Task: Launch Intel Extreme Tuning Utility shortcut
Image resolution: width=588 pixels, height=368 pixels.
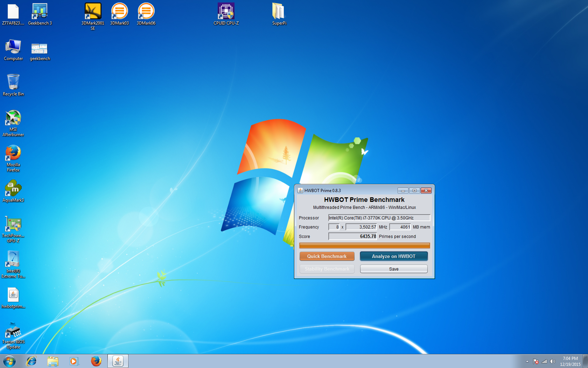Action: [x=13, y=265]
